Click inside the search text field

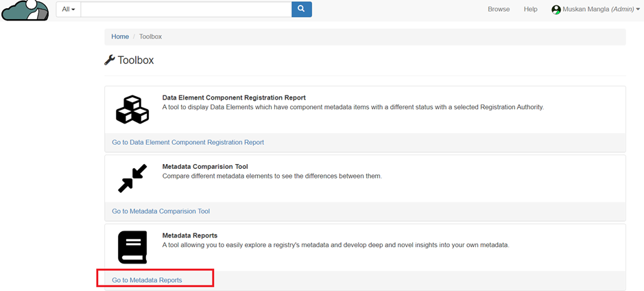[185, 10]
